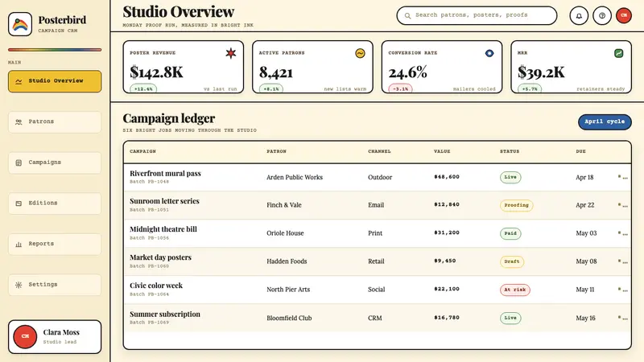Click the 'Campaign ledger' heading
Screen dimensions: 644x362
[168, 118]
